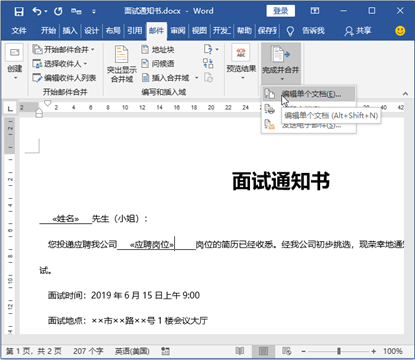Screen dimensions: 415x360
Task: Click the zoom in plus button
Action: pyautogui.click(x=374, y=351)
